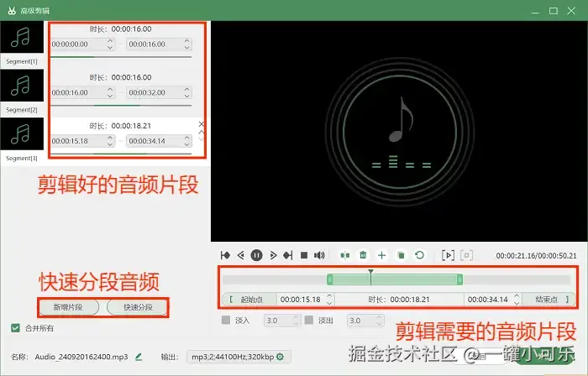Set end point with 结束点 button
Image resolution: width=588 pixels, height=376 pixels.
click(549, 300)
